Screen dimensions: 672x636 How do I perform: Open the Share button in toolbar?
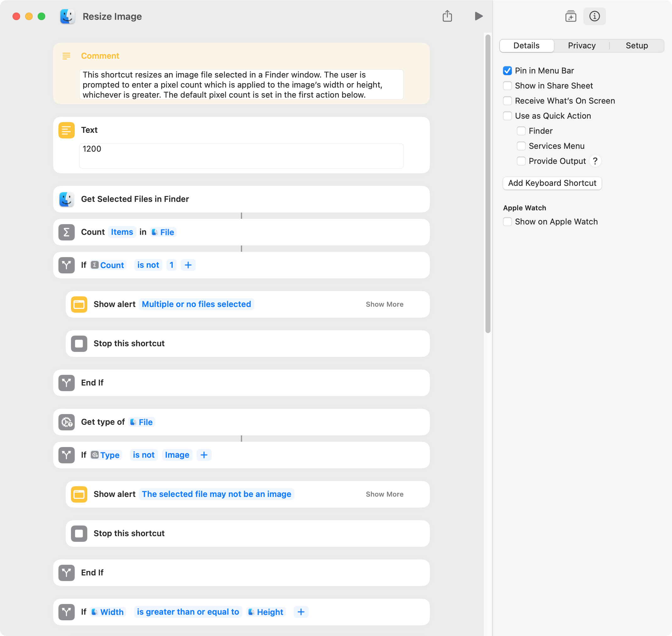(447, 16)
